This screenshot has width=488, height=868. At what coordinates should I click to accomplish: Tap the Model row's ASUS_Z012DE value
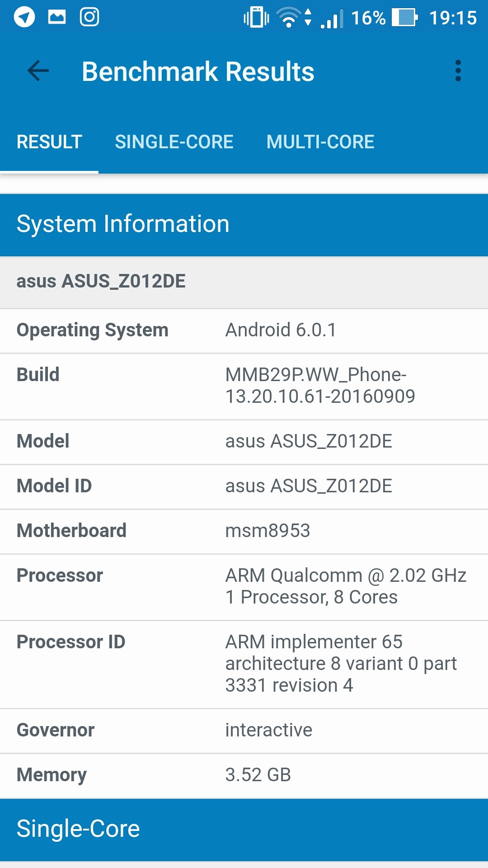(309, 441)
